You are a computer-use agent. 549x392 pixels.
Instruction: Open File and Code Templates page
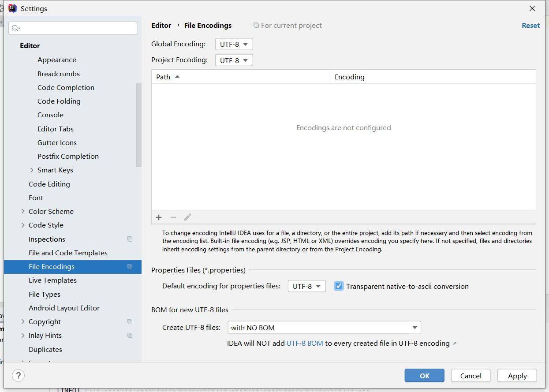point(68,253)
